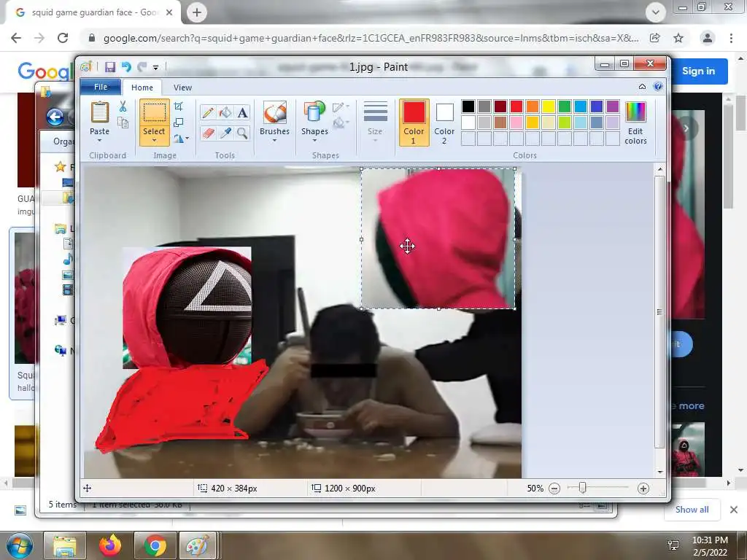Switch to the View ribbon tab
The height and width of the screenshot is (560, 747).
(182, 87)
